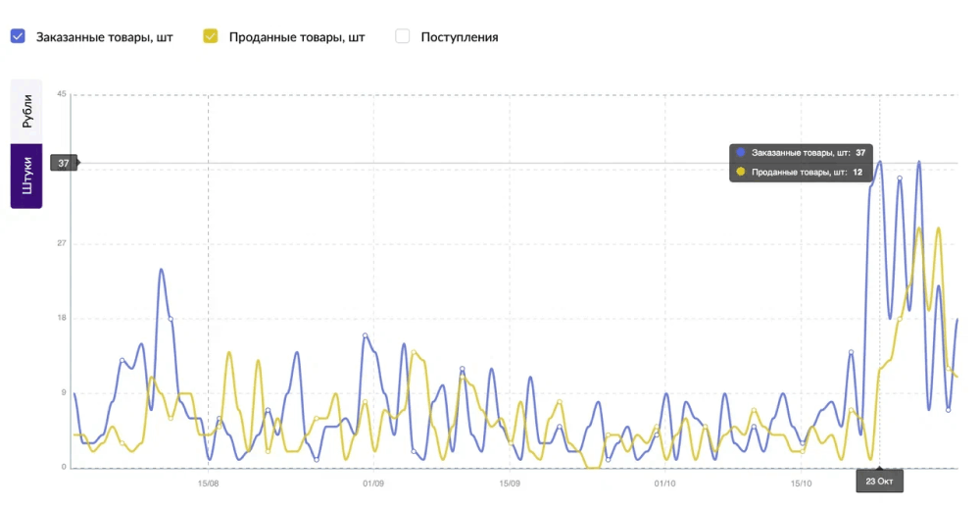The height and width of the screenshot is (510, 980).
Task: Click the 01/09 date on X axis
Action: coord(373,484)
